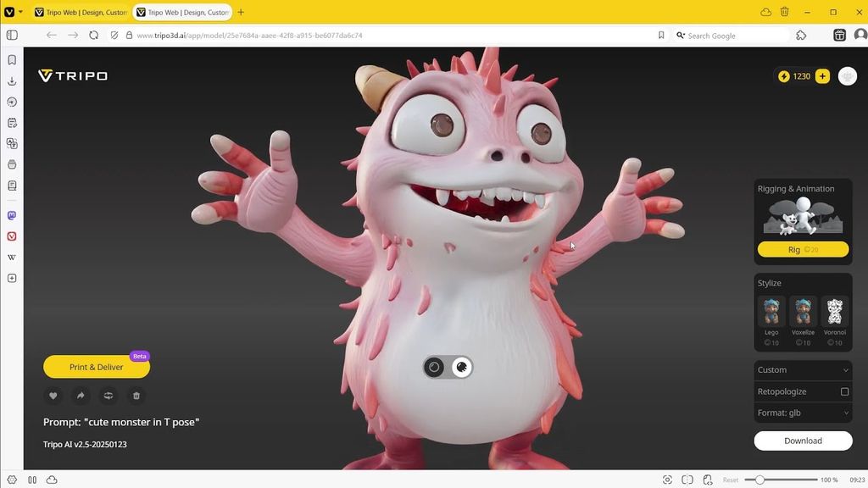Click the Tripo logo
The height and width of the screenshot is (488, 868).
point(73,76)
